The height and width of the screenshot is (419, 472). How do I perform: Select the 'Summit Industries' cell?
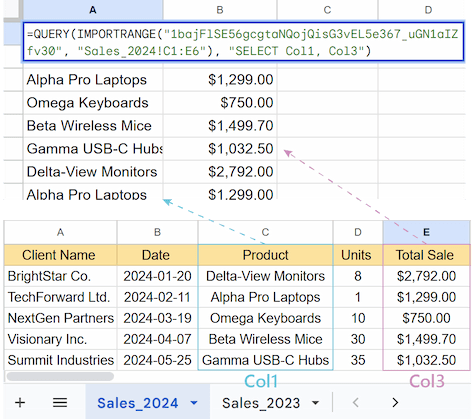click(60, 360)
